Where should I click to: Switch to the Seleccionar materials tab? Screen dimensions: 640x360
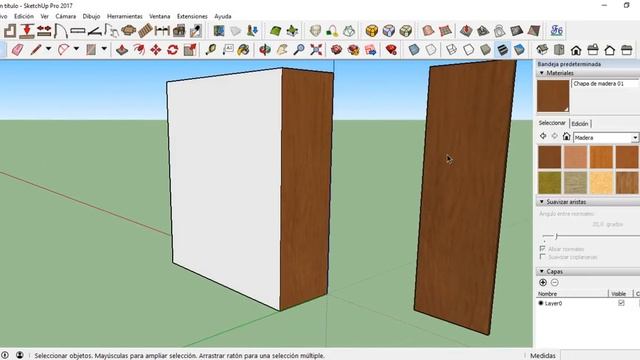552,123
